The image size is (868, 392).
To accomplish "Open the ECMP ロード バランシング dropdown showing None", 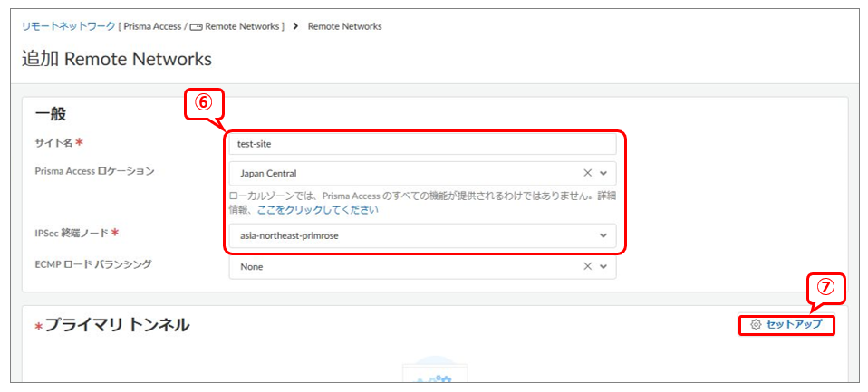I will (x=403, y=267).
